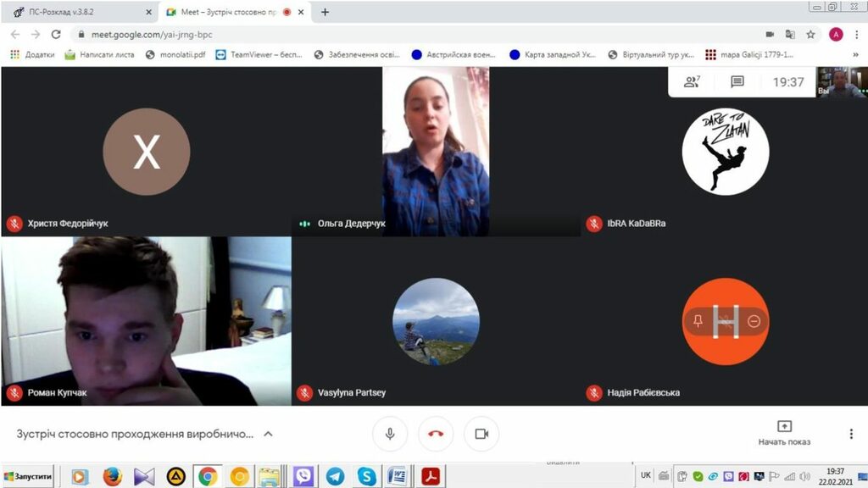Open Telegram from the taskbar

(335, 477)
